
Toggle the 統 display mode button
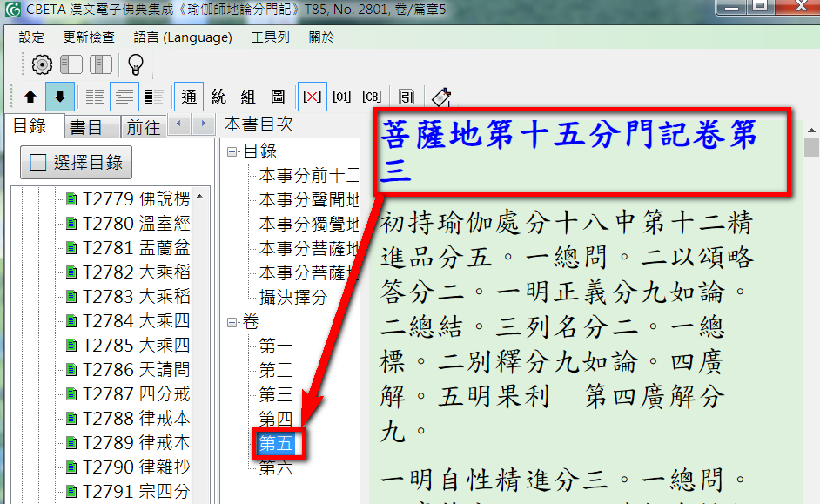click(x=218, y=97)
